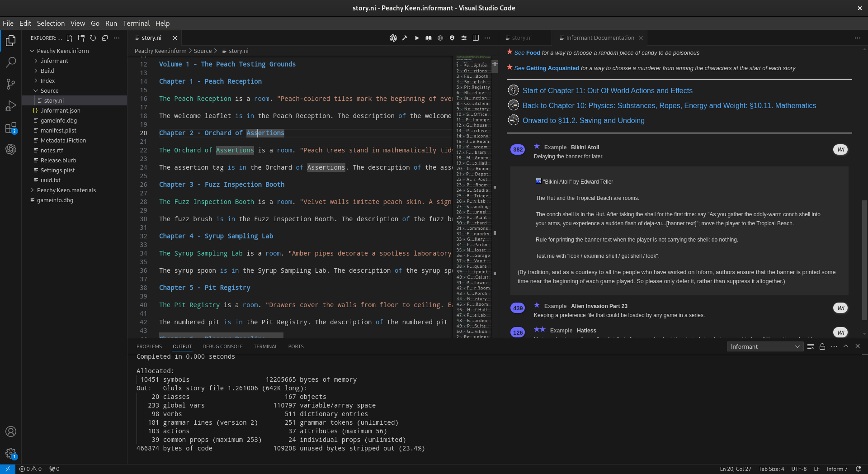Open the ChatGPT sidebar icon in activity bar
The image size is (868, 474).
[x=11, y=149]
